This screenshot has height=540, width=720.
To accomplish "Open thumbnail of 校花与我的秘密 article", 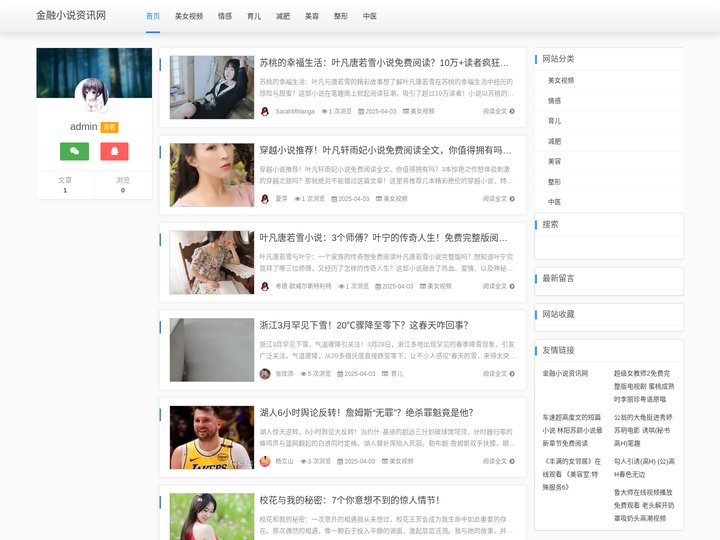I will (x=212, y=517).
